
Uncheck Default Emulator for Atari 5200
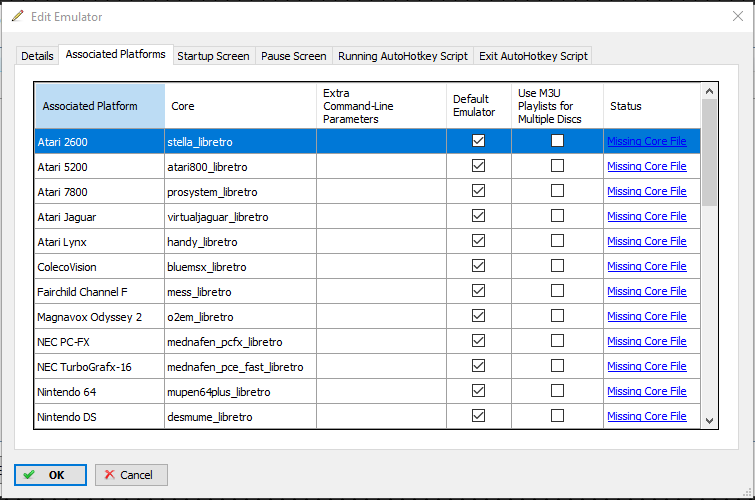point(478,166)
